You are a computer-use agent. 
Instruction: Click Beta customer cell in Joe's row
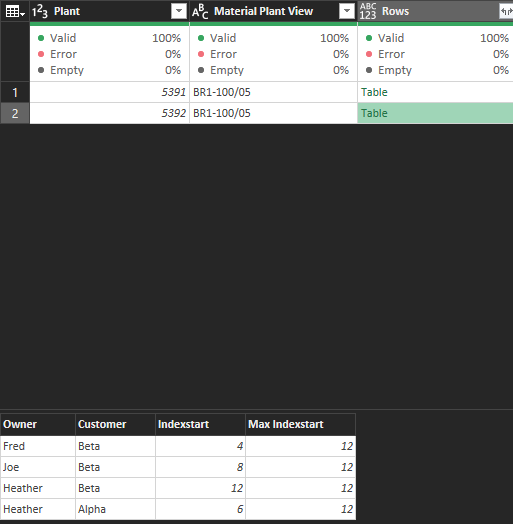pos(115,467)
